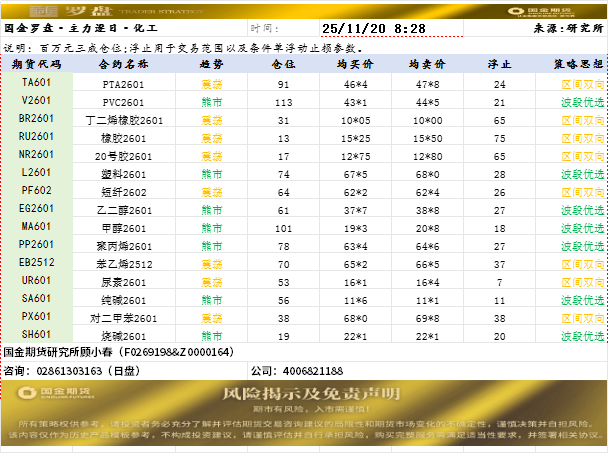Click the 均卖价 column header
This screenshot has height=453, width=608.
tap(427, 64)
